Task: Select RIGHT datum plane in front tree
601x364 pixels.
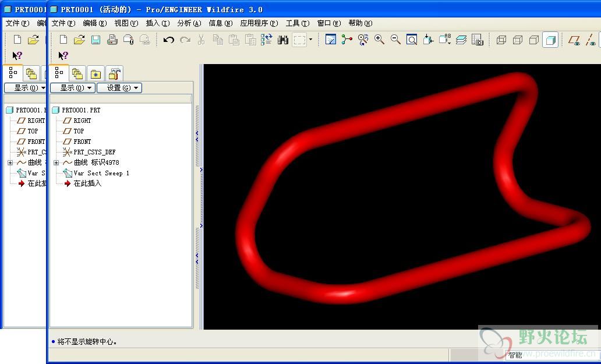Action: (77, 121)
